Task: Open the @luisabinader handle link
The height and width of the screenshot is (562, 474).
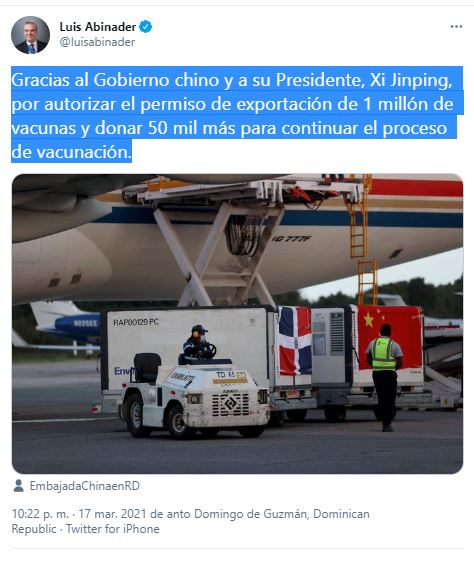Action: coord(97,42)
